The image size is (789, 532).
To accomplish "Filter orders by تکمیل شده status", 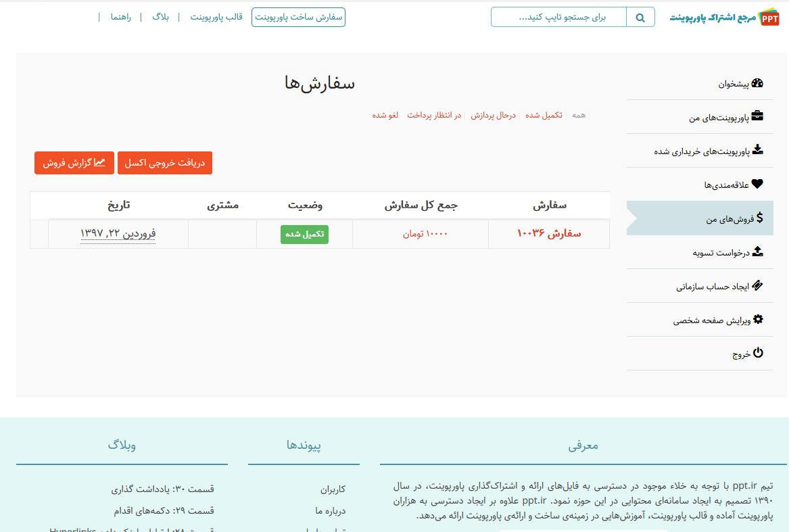I will pos(544,115).
